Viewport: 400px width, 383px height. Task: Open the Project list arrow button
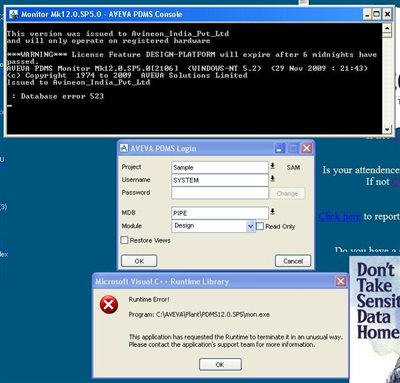coord(272,166)
